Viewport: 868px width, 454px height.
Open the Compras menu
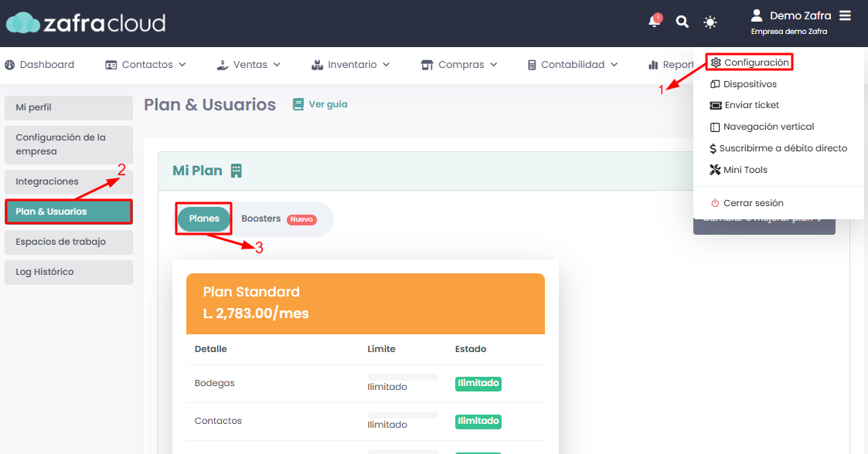point(459,65)
